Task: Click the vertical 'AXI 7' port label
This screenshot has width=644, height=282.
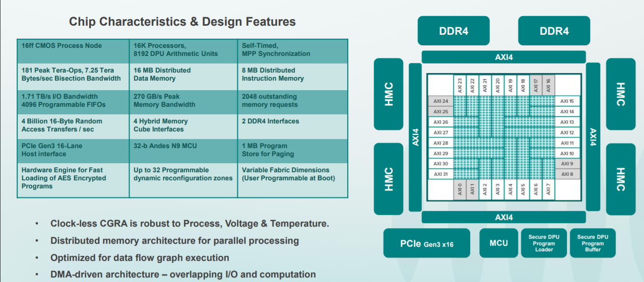Action: point(548,190)
